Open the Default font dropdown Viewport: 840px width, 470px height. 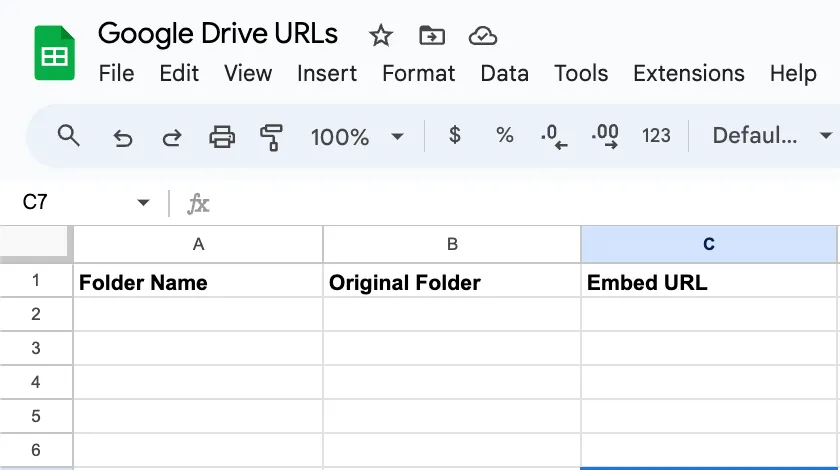pos(772,136)
